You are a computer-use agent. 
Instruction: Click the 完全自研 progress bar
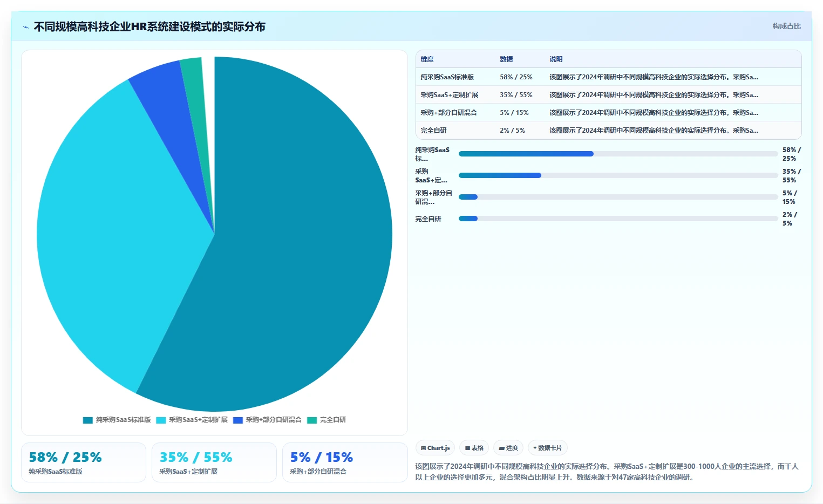[x=618, y=219]
